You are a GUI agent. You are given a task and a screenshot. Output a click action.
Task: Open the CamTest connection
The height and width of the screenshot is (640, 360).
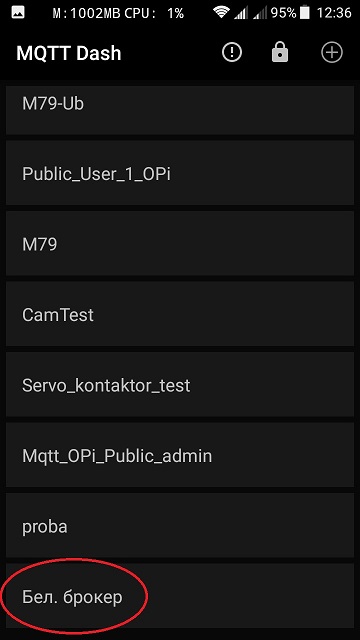click(x=180, y=314)
